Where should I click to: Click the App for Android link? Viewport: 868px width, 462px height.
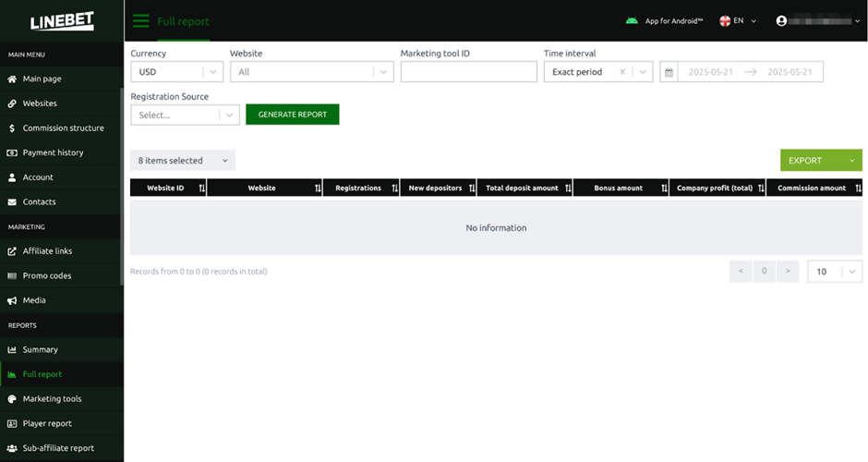point(664,21)
